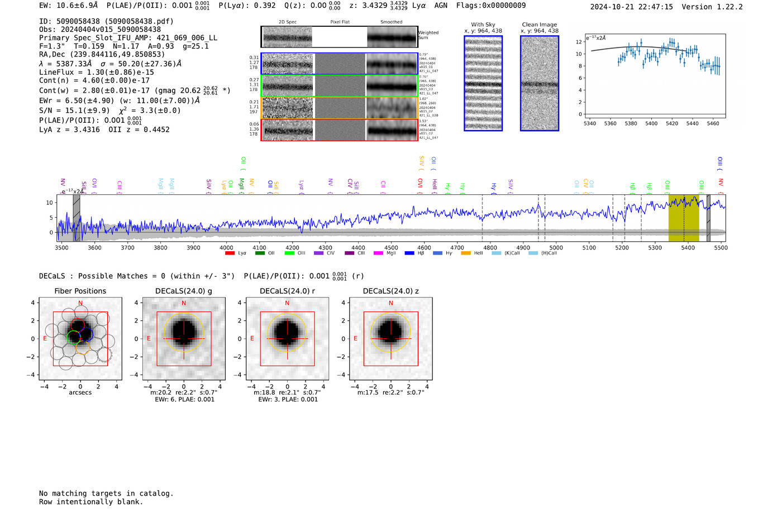Select the lime OIII legend swatch
This screenshot has height=532, width=782.
click(x=289, y=253)
